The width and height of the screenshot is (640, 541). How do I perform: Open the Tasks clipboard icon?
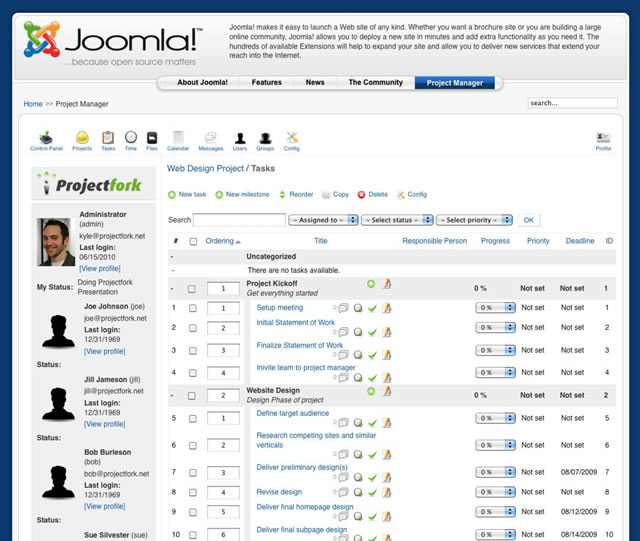108,137
